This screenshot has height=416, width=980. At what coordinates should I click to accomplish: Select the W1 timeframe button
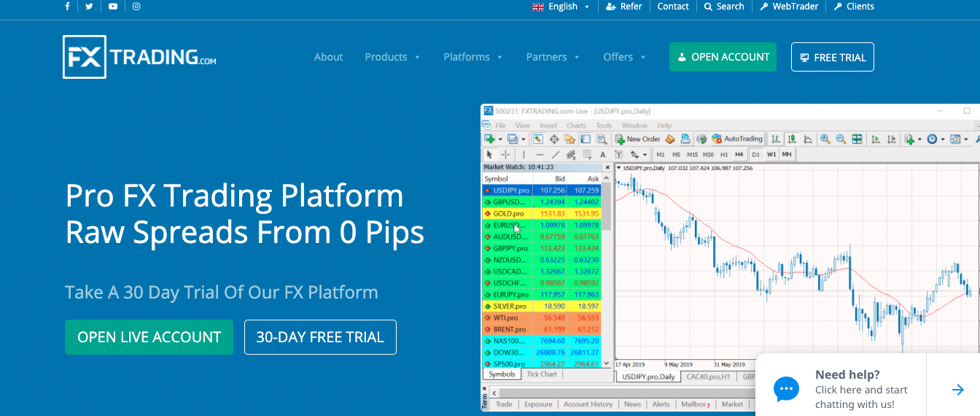pos(771,154)
